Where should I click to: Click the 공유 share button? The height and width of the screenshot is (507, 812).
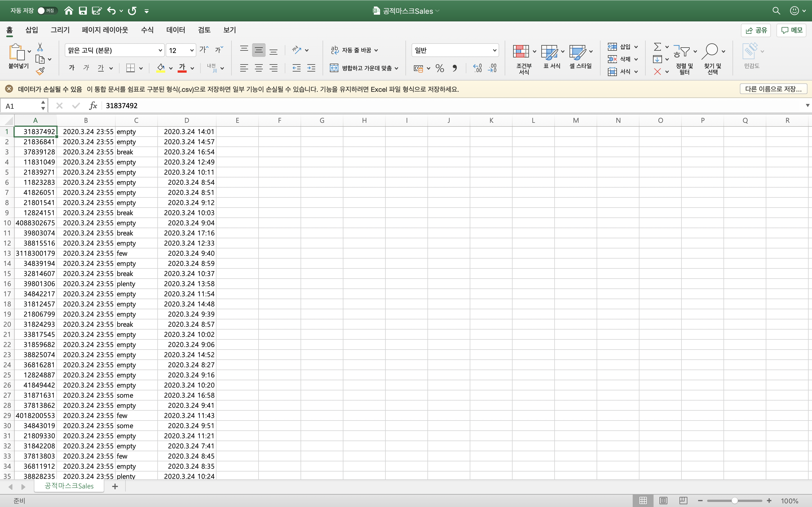click(x=756, y=30)
